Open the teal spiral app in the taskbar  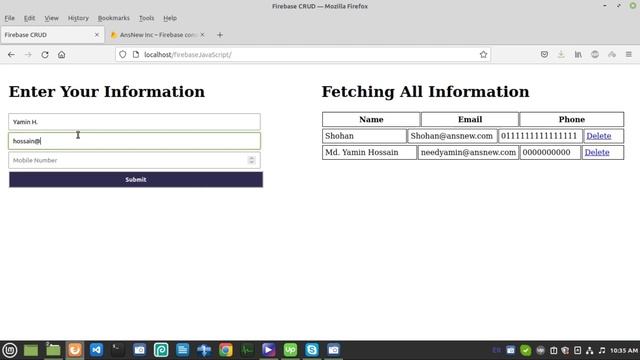[161, 350]
